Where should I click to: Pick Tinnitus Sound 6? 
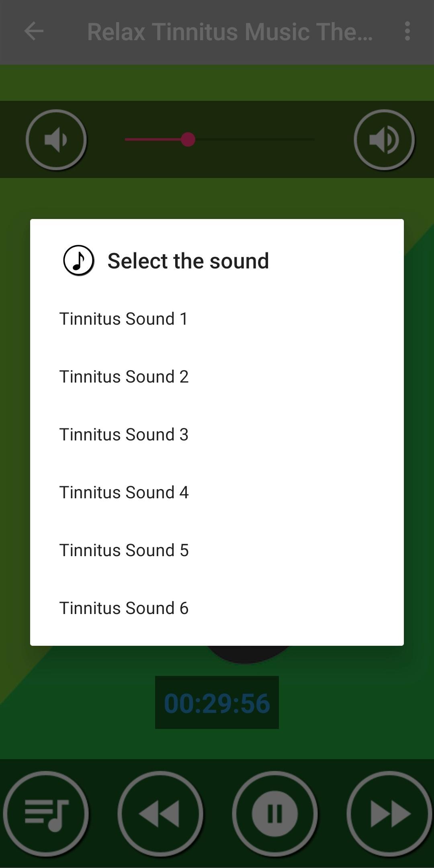pyautogui.click(x=217, y=608)
